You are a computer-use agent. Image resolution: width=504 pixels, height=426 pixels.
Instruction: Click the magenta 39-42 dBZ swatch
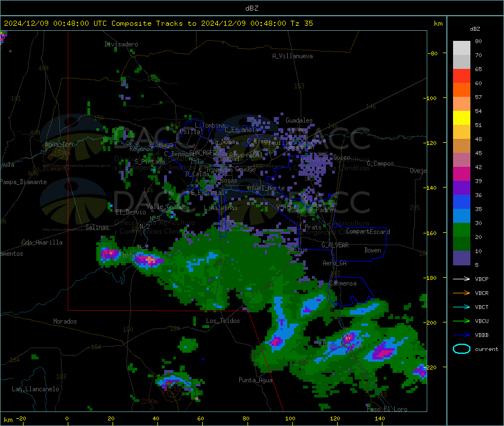click(x=461, y=174)
